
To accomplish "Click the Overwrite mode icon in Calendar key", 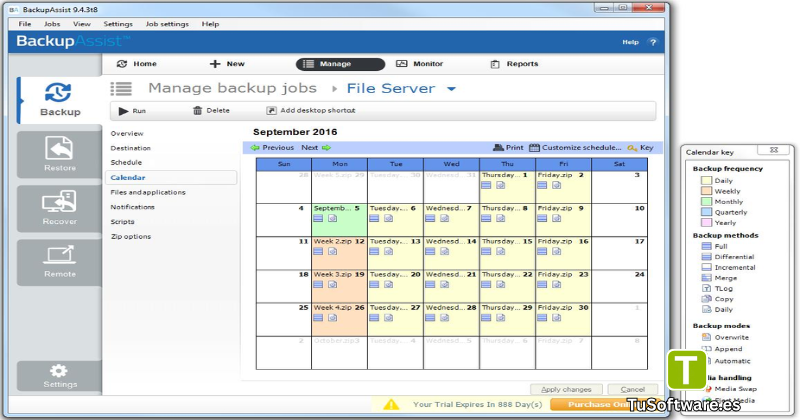I will 707,337.
